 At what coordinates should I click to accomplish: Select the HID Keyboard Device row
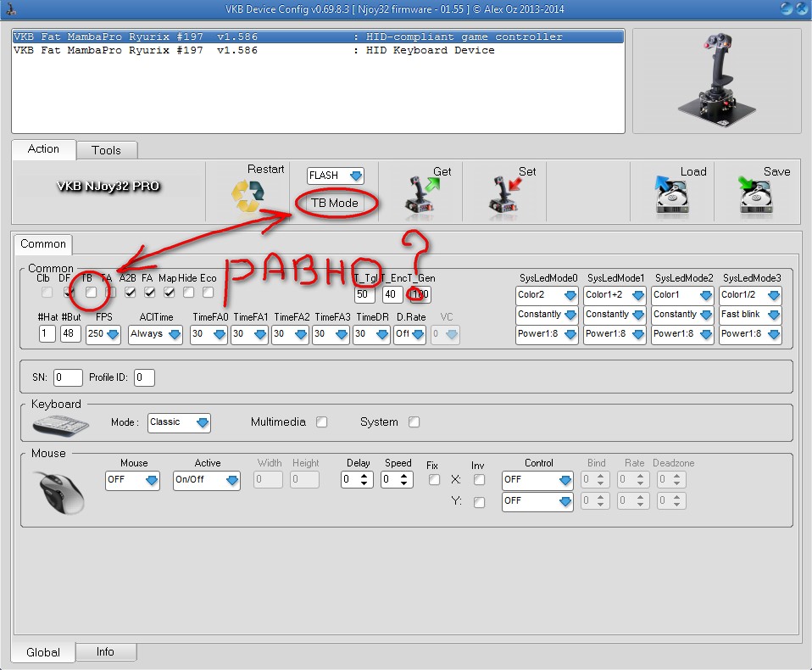(318, 50)
